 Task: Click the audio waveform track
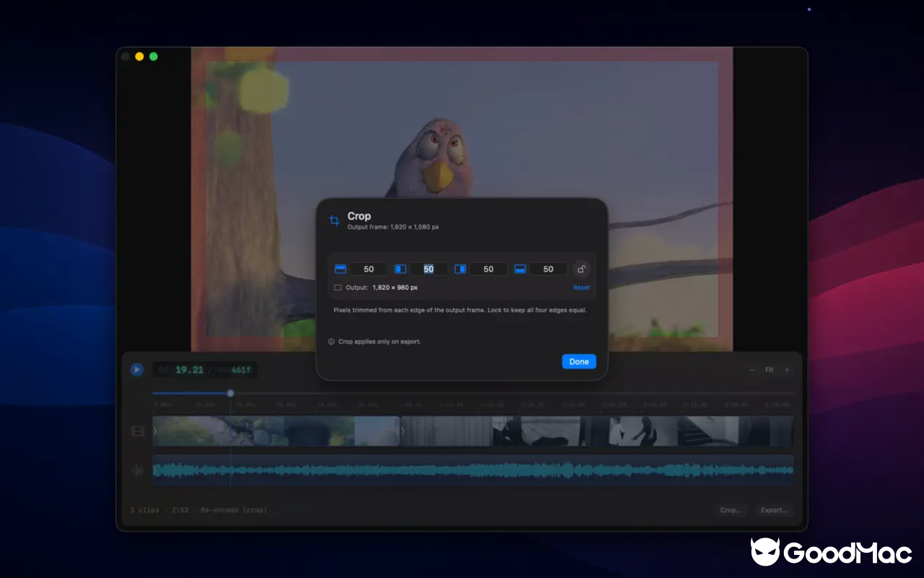click(474, 470)
